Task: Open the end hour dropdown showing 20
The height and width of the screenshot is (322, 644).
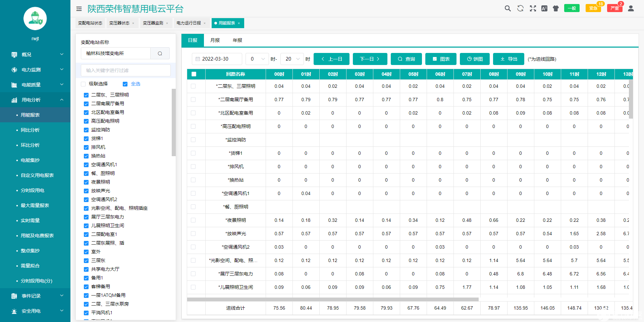Action: (x=292, y=59)
